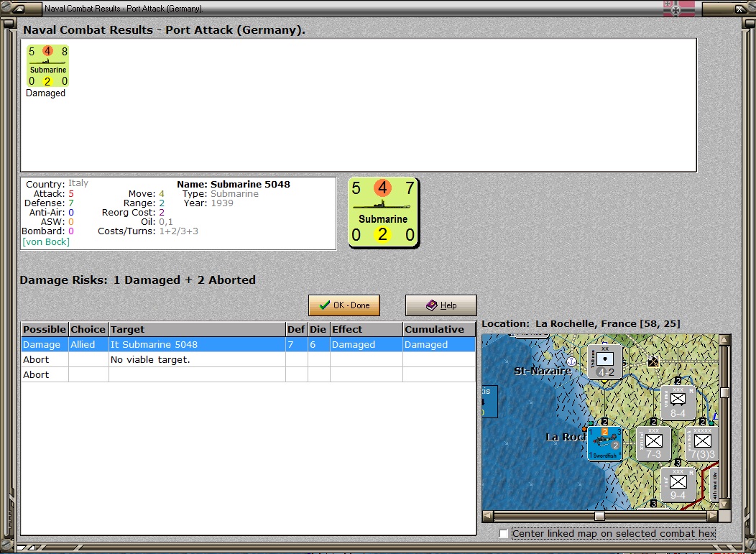
Task: Click the map's right scroll arrow
Action: pos(713,516)
